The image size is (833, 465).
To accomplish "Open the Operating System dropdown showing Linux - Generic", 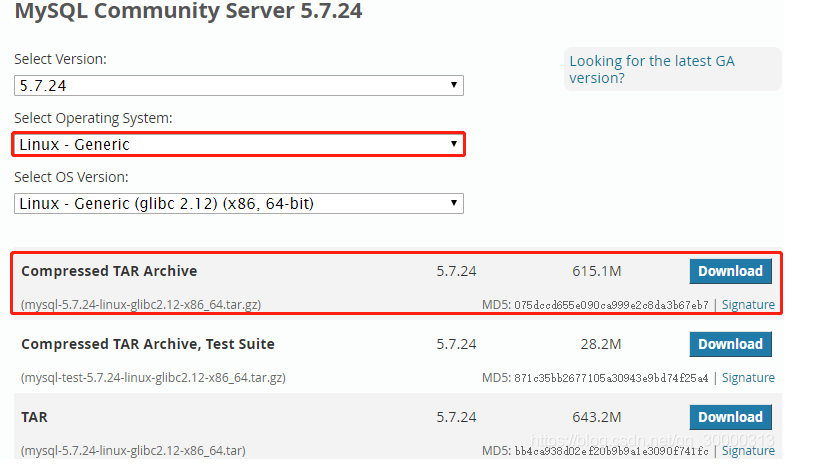I will [239, 145].
